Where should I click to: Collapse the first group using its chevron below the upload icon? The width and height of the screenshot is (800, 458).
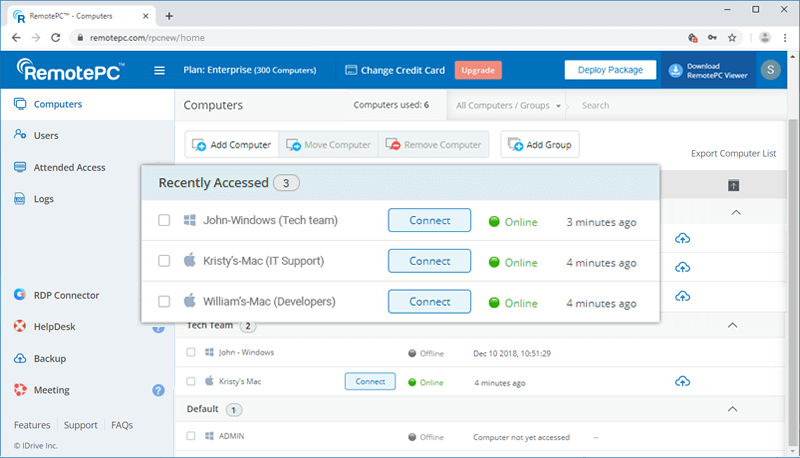(736, 212)
